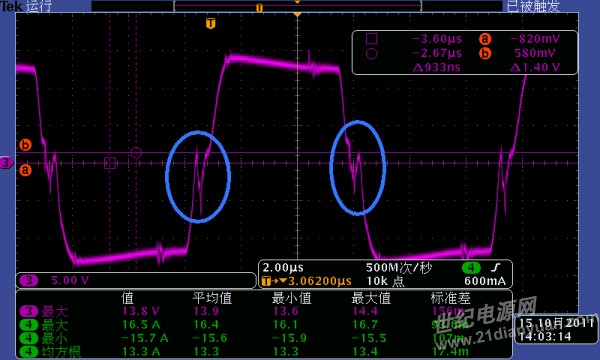Click the 标准差 column header

pos(450,298)
